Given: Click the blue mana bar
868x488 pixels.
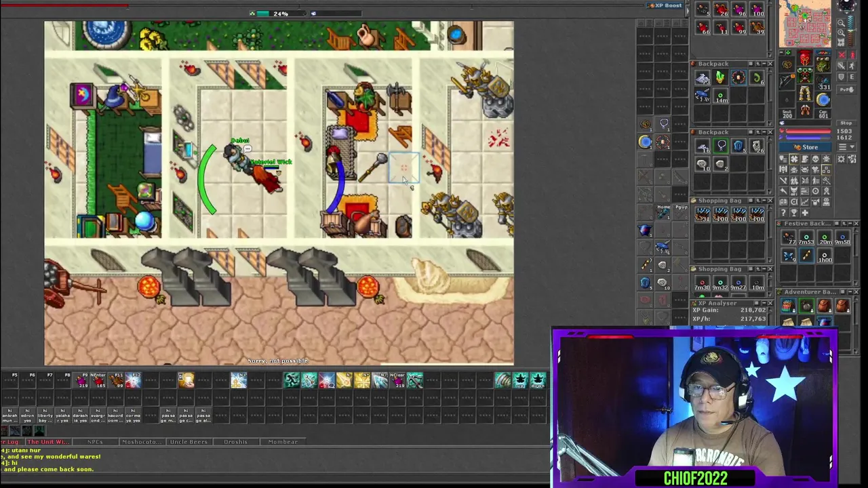Looking at the screenshot, I should point(808,138).
